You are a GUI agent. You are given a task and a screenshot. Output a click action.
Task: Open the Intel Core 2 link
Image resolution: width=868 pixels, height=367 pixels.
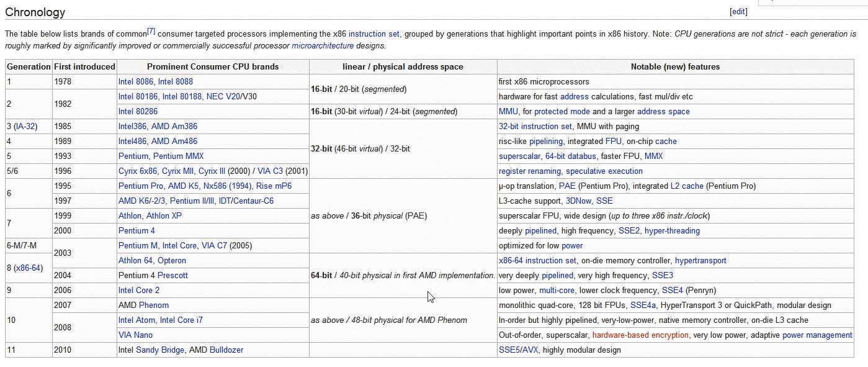(139, 291)
